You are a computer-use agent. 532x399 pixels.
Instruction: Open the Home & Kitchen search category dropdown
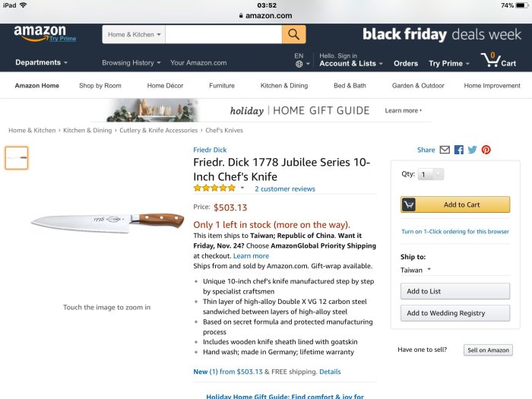[x=134, y=34]
